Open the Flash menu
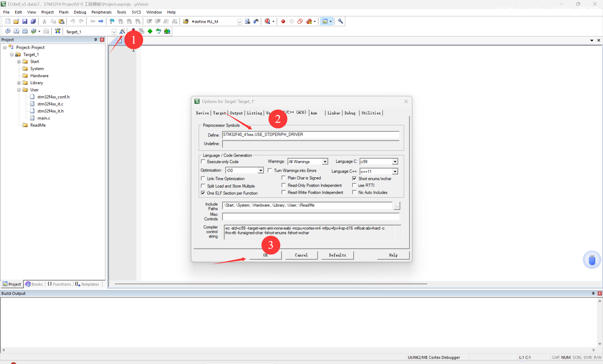603x364 pixels. tap(63, 12)
